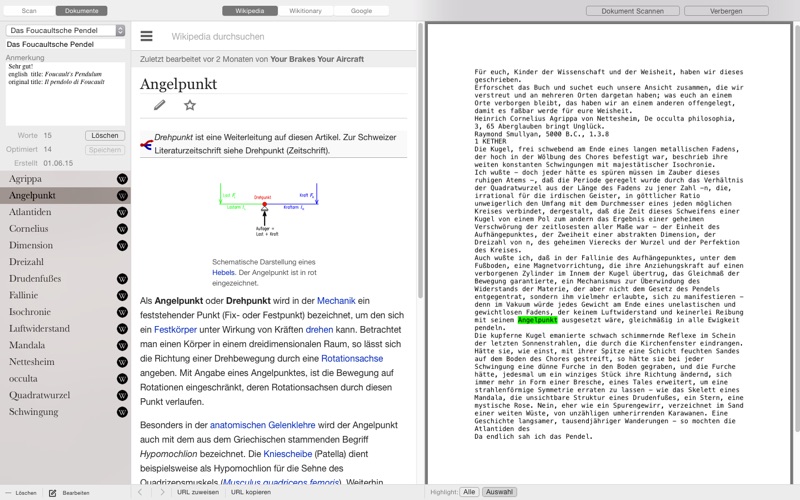Click the redirect arrow icon beside Drehpunkt note
Image resolution: width=800 pixels, height=500 pixels.
tap(146, 145)
